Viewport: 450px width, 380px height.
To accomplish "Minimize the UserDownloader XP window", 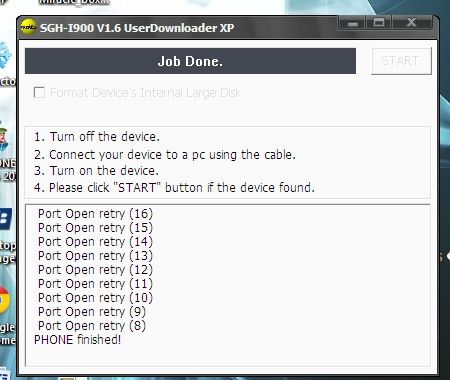I will 353,23.
